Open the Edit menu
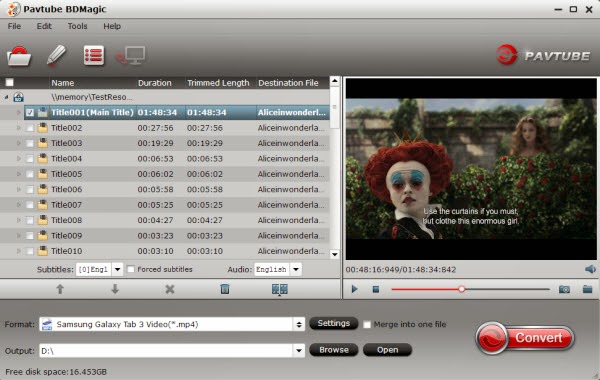The height and width of the screenshot is (380, 600). (x=44, y=26)
